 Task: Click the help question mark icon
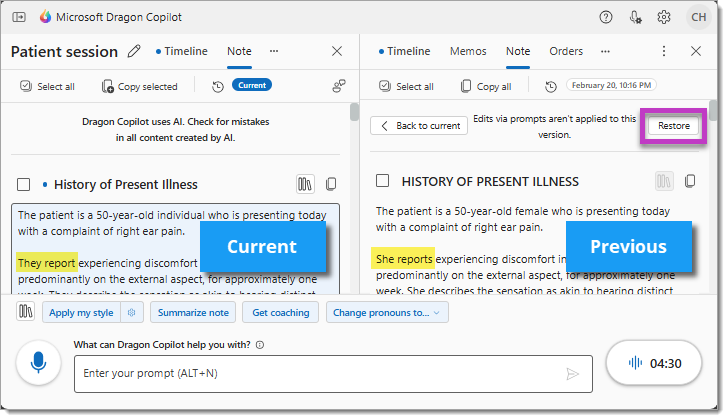coord(606,17)
